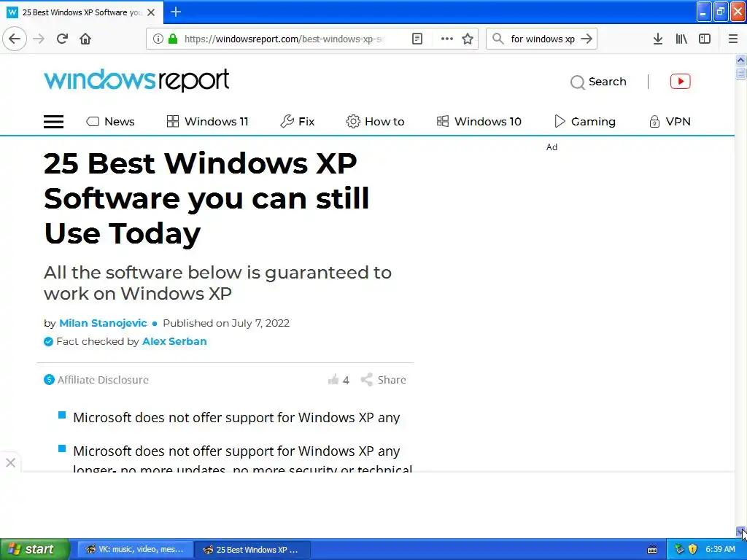Bookmark this page with the star
The height and width of the screenshot is (560, 747).
[468, 39]
